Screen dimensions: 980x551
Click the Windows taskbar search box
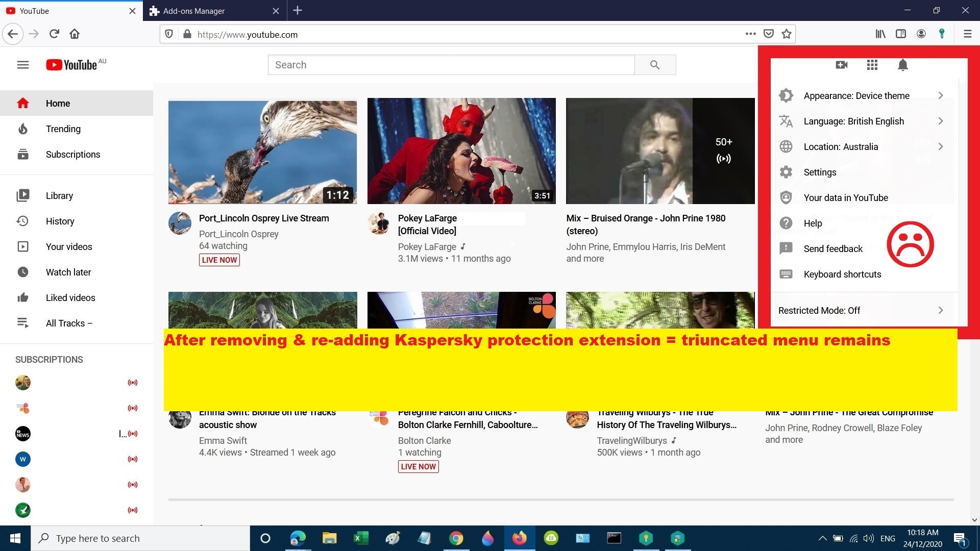tap(140, 538)
